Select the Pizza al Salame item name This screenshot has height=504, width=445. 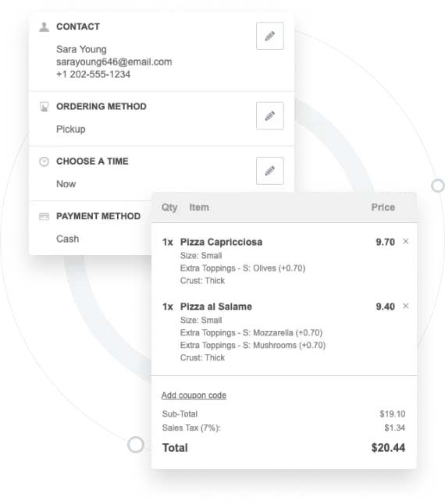(x=216, y=307)
